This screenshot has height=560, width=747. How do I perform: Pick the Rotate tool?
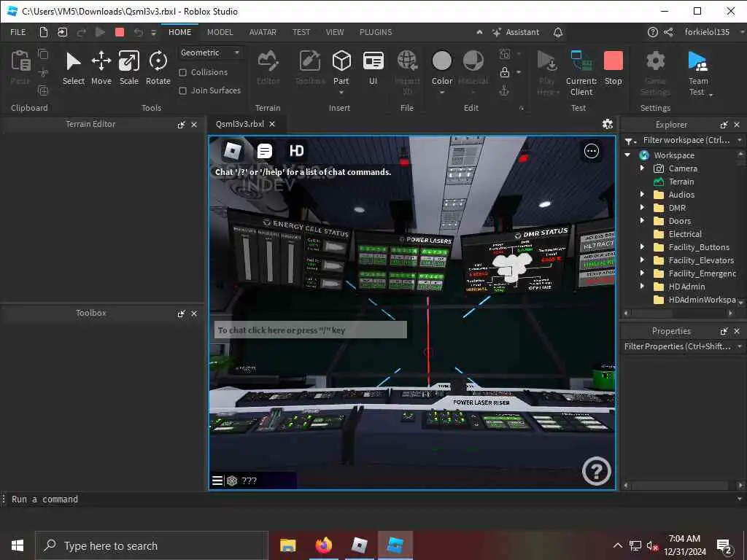pyautogui.click(x=158, y=69)
